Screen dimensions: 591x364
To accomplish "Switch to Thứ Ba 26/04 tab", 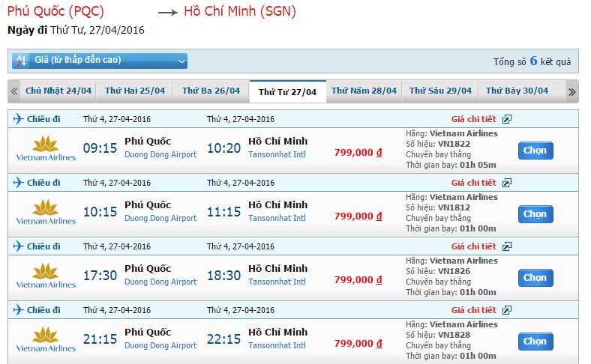I will pos(211,91).
